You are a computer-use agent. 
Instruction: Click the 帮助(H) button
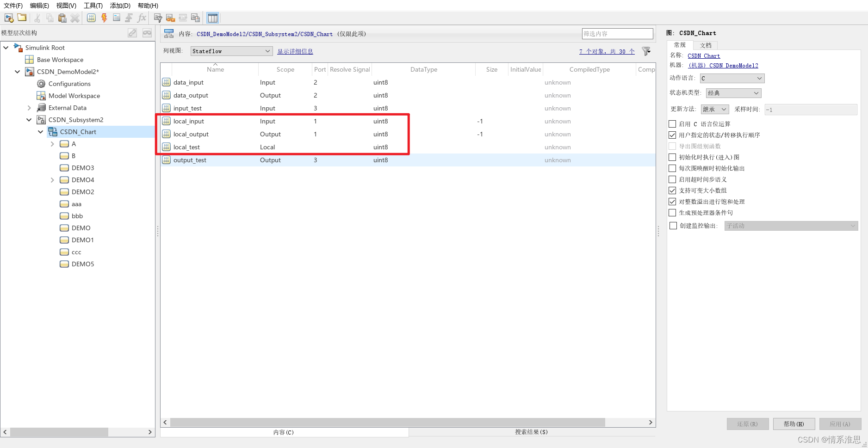[794, 424]
